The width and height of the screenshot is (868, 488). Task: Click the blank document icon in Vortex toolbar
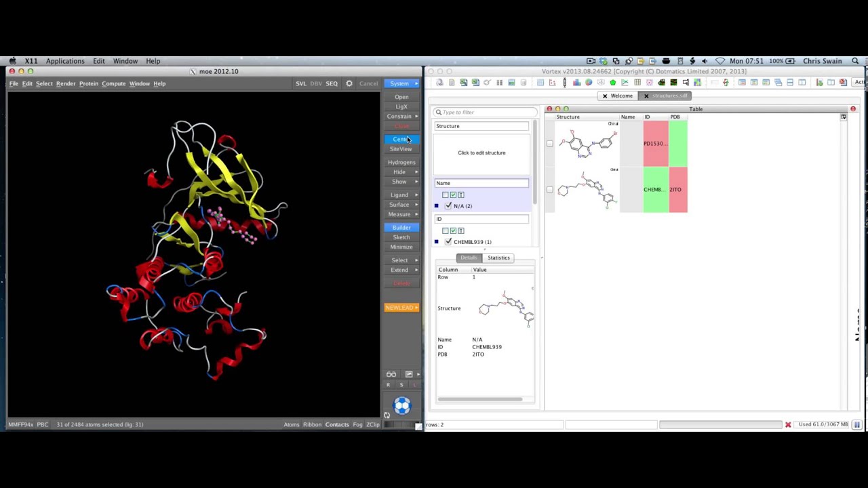(452, 83)
